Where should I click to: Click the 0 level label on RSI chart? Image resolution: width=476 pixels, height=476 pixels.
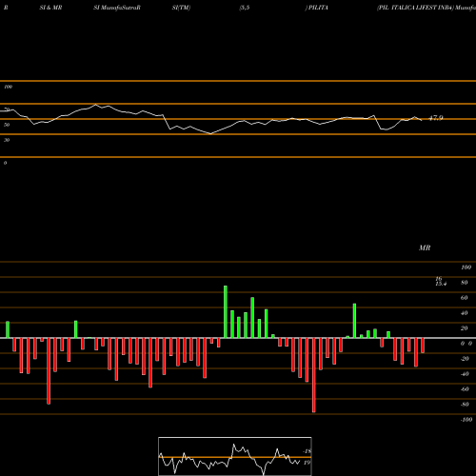[x=5, y=163]
